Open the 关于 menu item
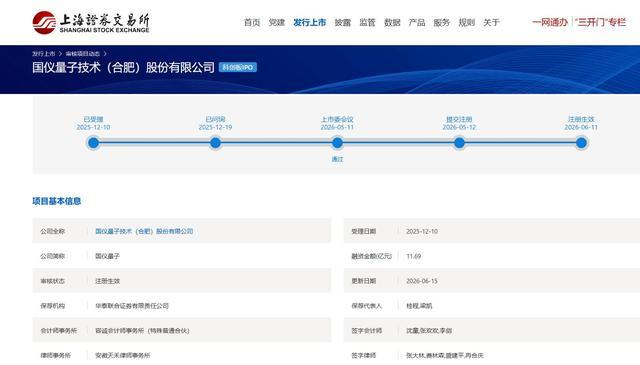Viewport: 640px width, 365px height. 491,22
